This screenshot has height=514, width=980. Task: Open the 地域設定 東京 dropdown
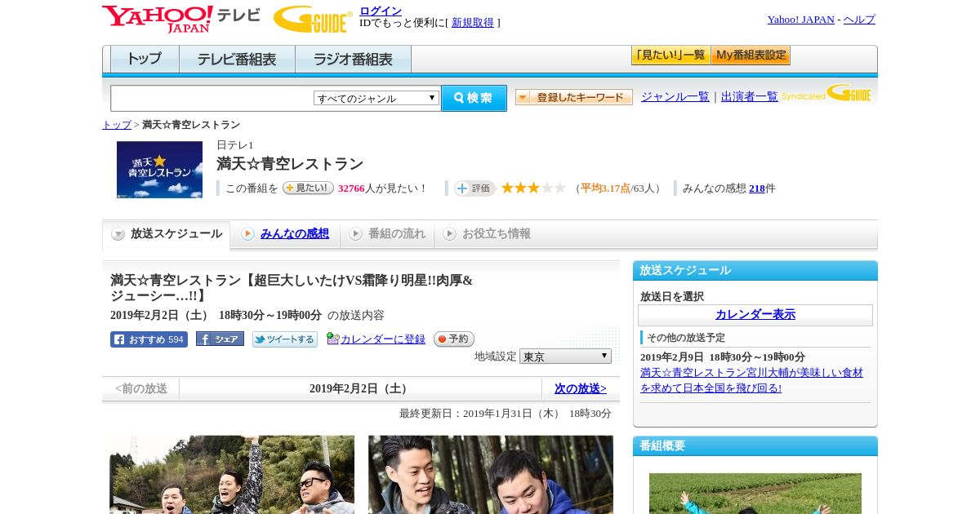[565, 357]
